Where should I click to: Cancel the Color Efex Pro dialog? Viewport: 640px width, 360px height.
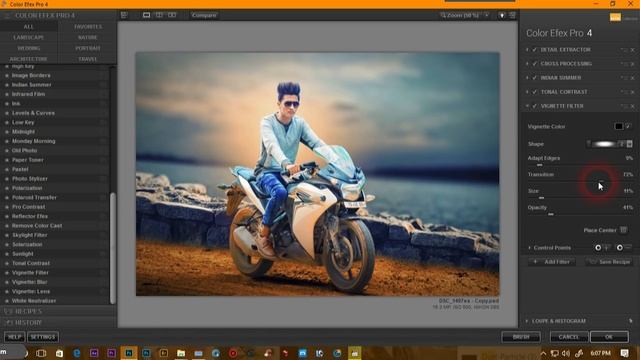tap(569, 337)
